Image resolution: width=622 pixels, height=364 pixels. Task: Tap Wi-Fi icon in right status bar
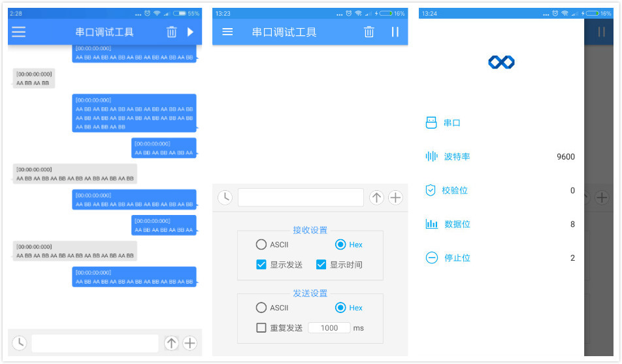pos(565,13)
